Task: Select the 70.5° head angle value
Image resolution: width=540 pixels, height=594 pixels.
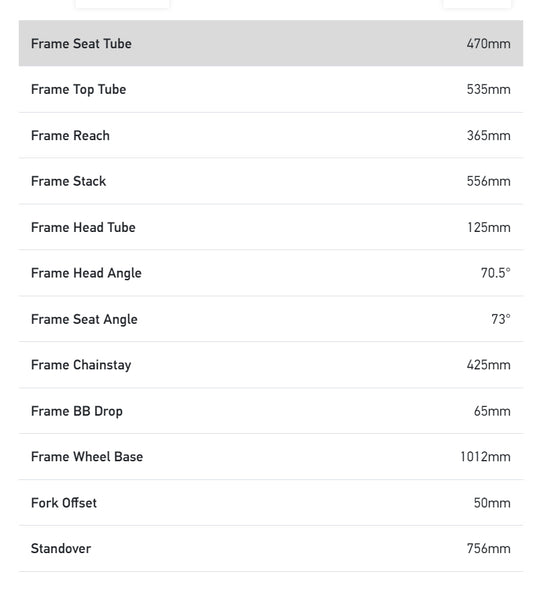Action: (x=495, y=273)
